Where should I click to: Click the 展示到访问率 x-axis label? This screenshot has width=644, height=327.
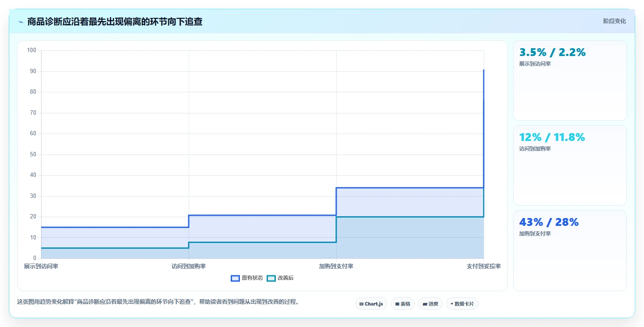pyautogui.click(x=41, y=266)
